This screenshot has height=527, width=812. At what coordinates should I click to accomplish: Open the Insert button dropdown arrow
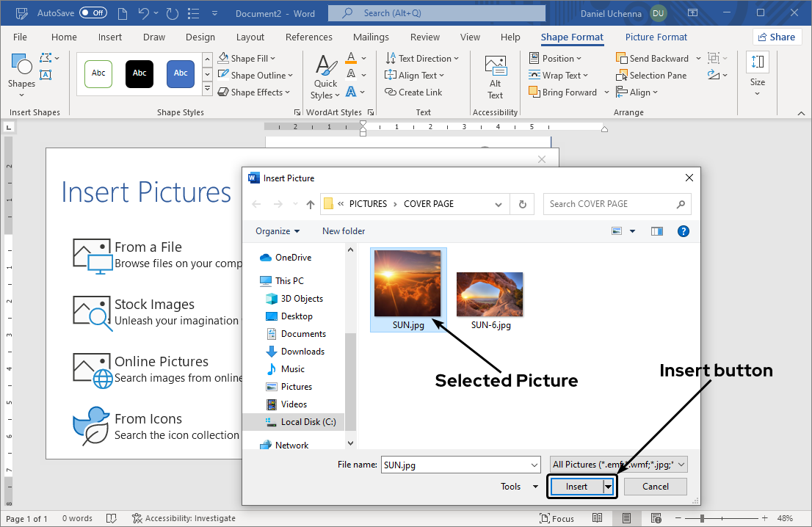pos(609,487)
